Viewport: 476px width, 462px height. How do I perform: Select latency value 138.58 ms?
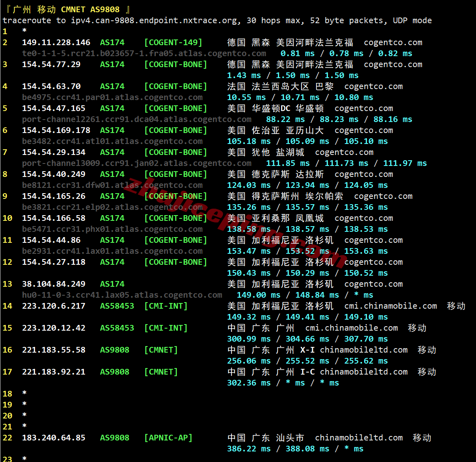click(249, 229)
